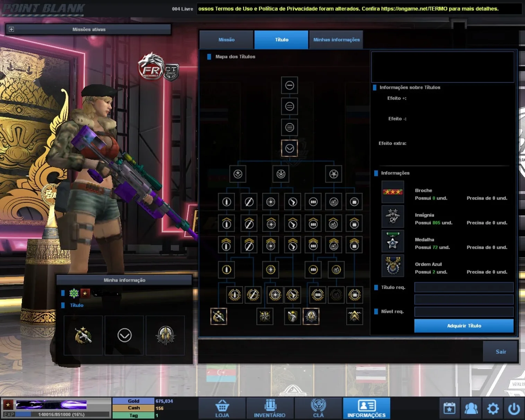Open the INFORMAÇÕES screen
The width and height of the screenshot is (525, 420).
click(366, 409)
